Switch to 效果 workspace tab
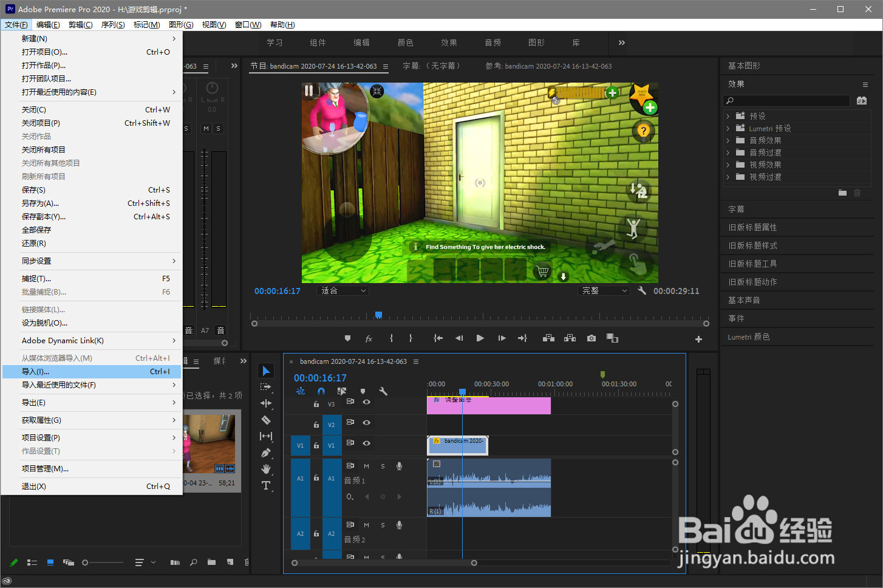 coord(449,43)
